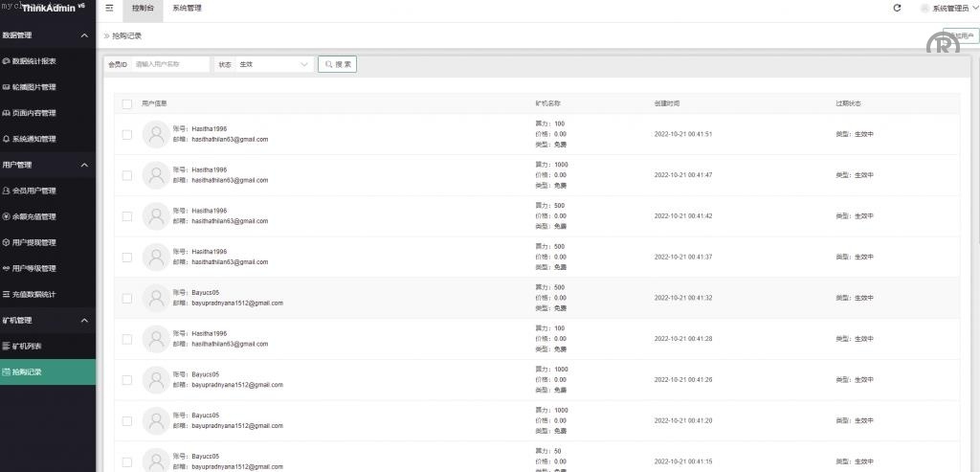Switch to the 系统管理 top tab

pos(187,8)
